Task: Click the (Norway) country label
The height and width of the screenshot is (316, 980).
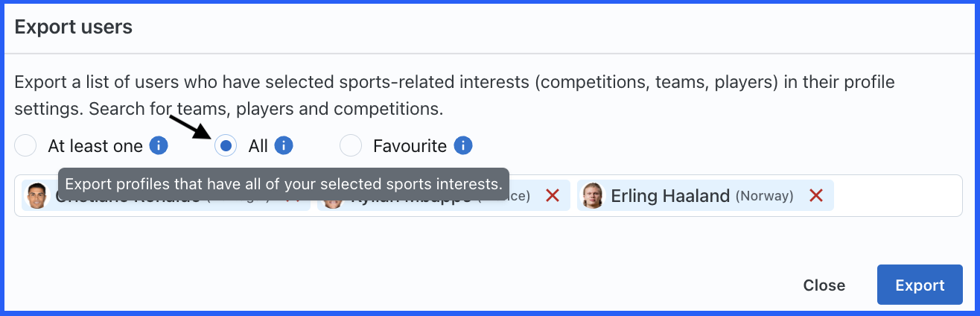Action: (765, 197)
